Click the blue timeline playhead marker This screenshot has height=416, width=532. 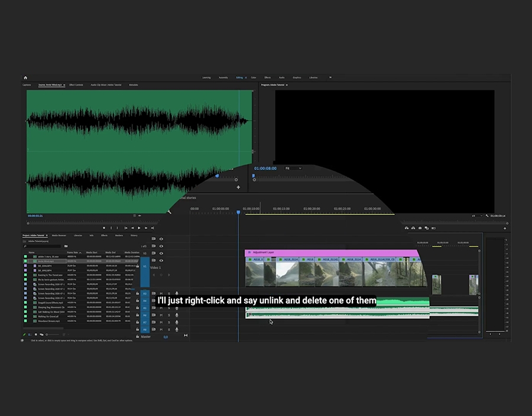(239, 212)
